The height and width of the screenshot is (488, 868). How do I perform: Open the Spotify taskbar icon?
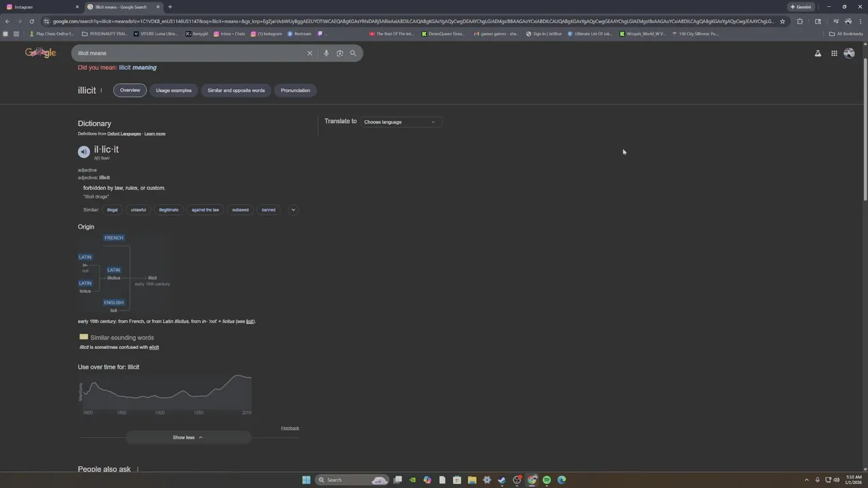click(x=547, y=480)
